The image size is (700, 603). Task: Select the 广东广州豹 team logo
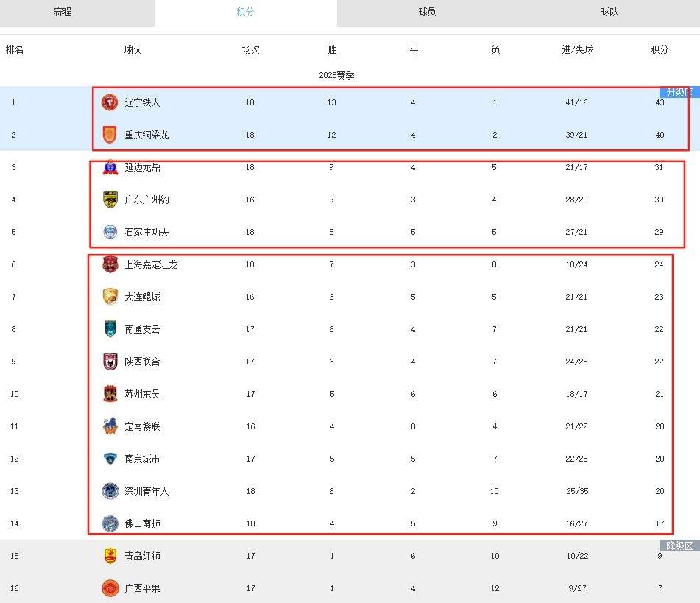click(110, 200)
